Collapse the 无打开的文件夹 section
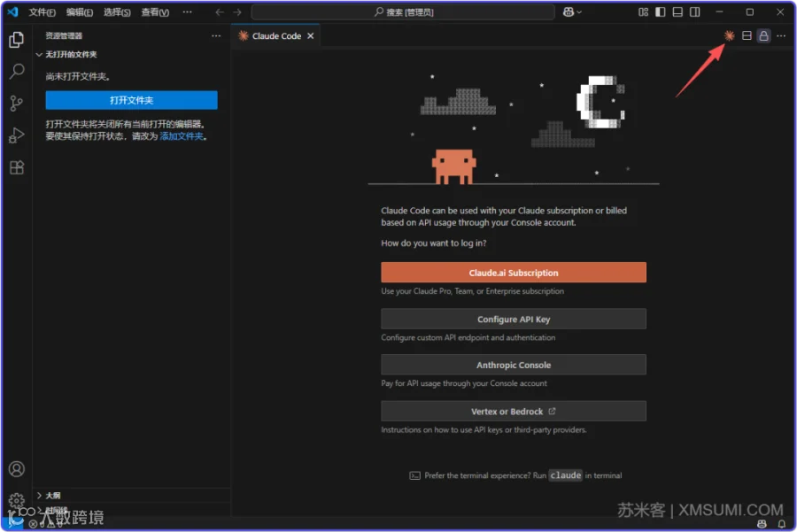The width and height of the screenshot is (797, 532). (x=71, y=54)
